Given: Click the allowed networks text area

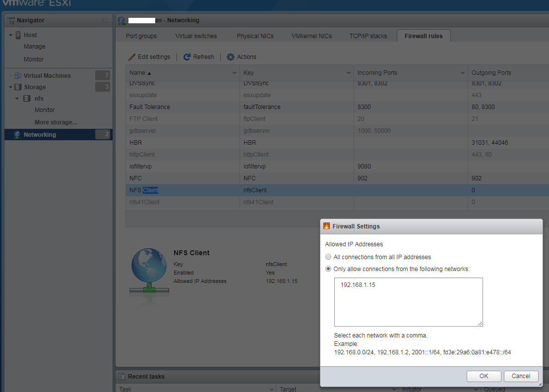Looking at the screenshot, I should [409, 302].
